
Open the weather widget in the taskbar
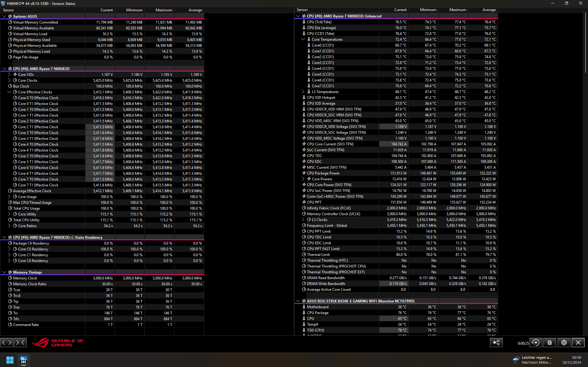pyautogui.click(x=532, y=360)
